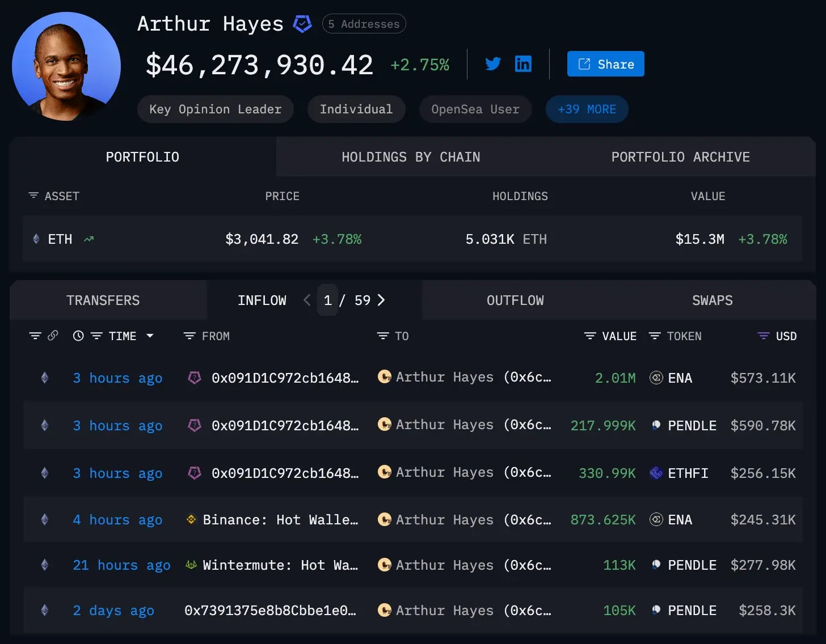The height and width of the screenshot is (644, 826).
Task: Click the Ethereum logo in the ETH asset row
Action: click(36, 239)
